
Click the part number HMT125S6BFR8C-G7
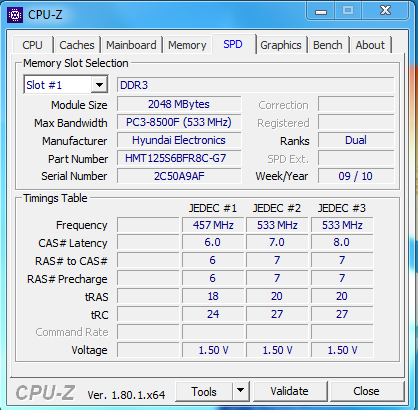[179, 158]
